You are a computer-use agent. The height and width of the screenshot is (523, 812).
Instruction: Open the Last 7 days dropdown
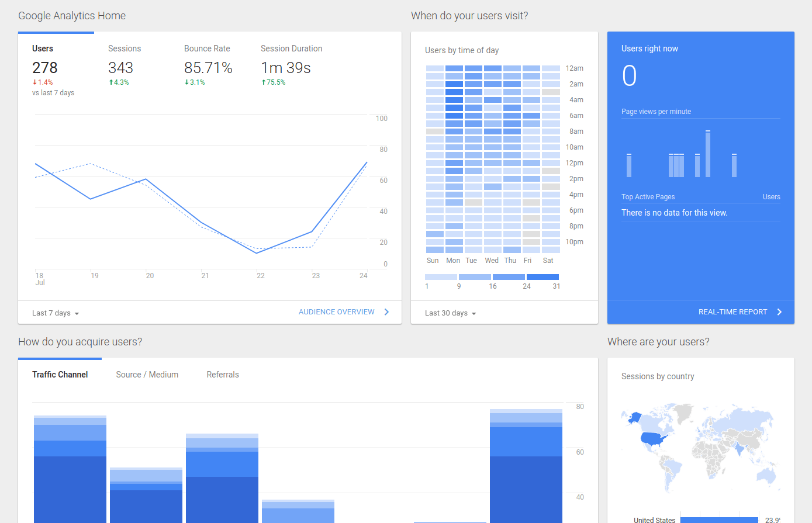point(56,313)
